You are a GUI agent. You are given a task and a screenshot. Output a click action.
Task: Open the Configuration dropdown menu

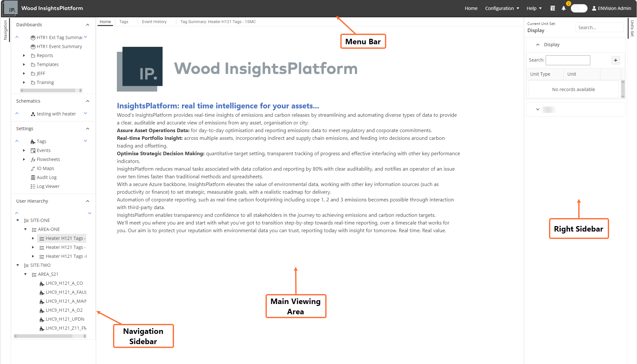click(x=502, y=8)
